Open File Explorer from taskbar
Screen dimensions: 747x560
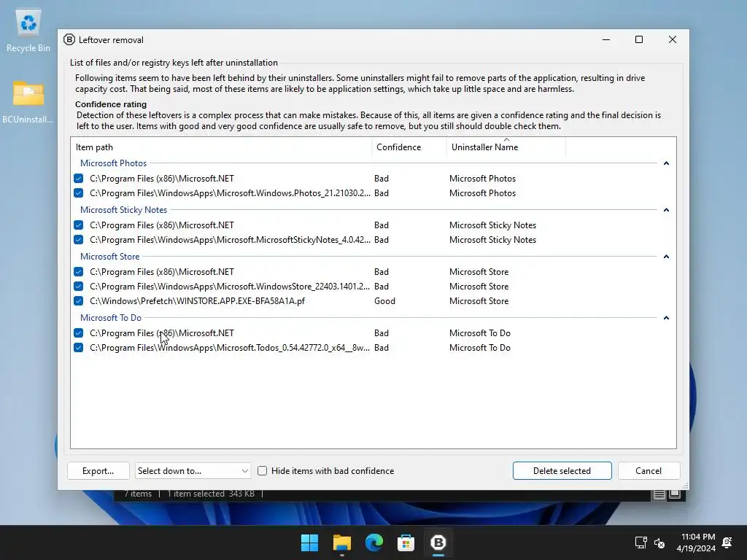tap(342, 542)
